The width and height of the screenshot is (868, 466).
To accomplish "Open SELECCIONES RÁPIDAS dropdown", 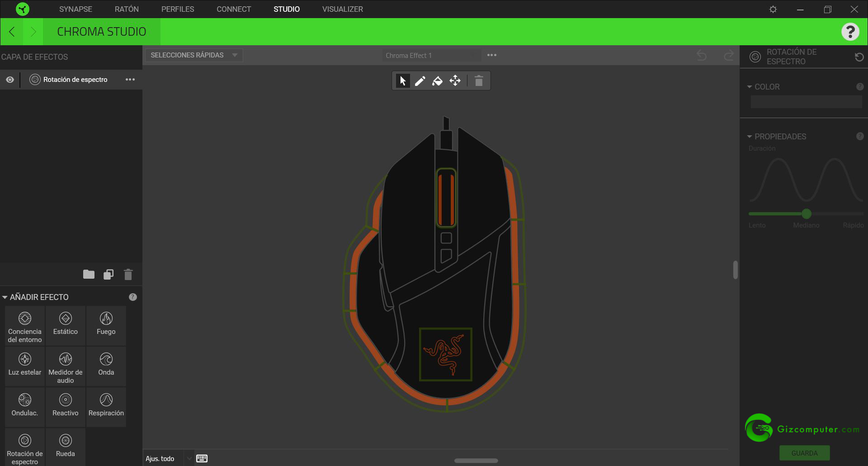I will pos(194,55).
